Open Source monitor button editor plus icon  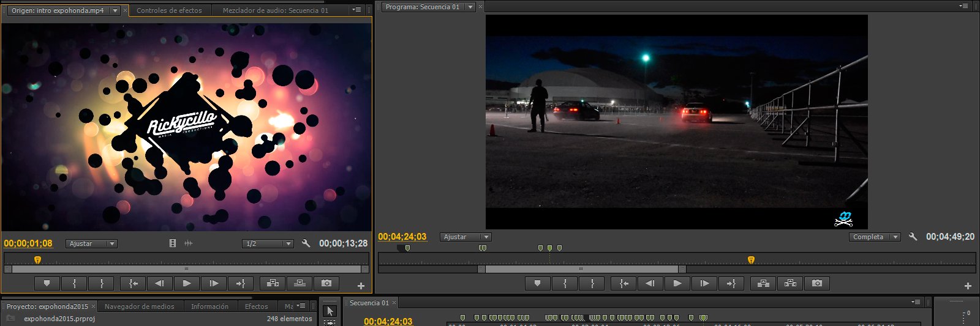pyautogui.click(x=361, y=286)
